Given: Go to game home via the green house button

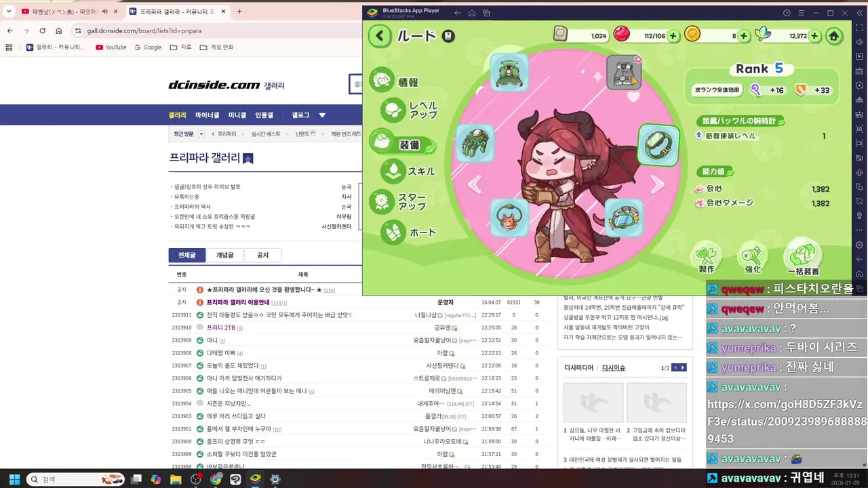Looking at the screenshot, I should click(835, 36).
